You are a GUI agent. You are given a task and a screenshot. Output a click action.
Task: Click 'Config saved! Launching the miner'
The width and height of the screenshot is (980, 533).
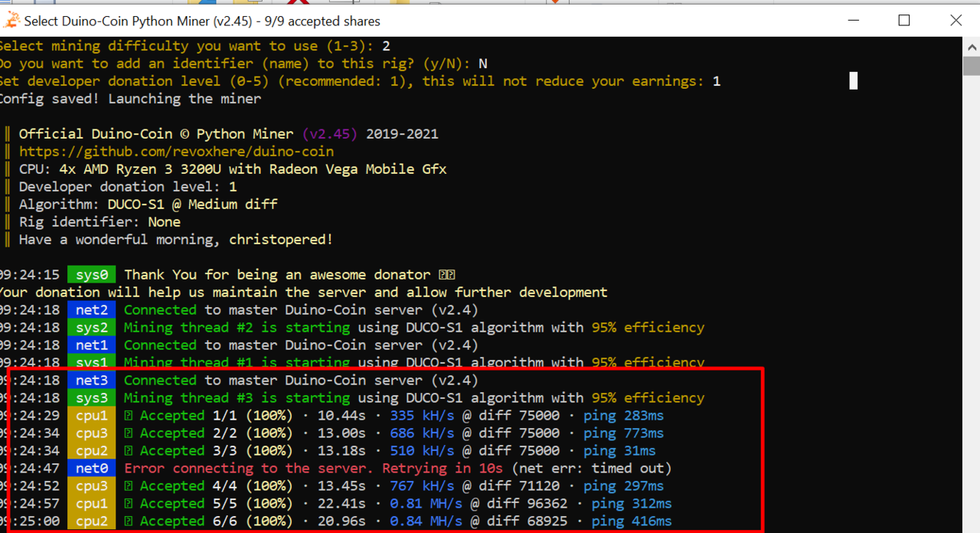[x=130, y=99]
